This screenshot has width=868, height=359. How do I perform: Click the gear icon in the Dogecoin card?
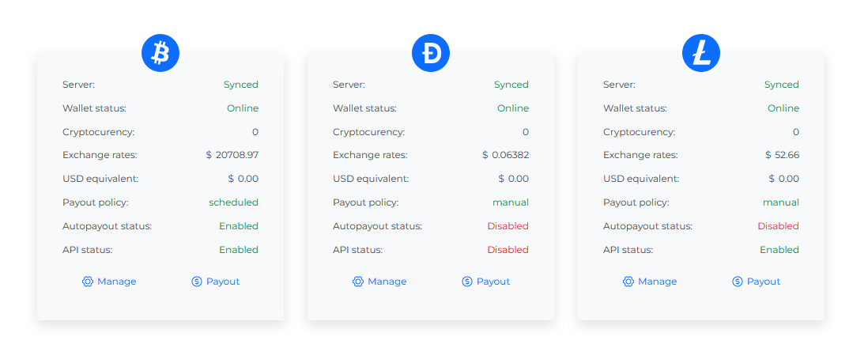point(358,282)
